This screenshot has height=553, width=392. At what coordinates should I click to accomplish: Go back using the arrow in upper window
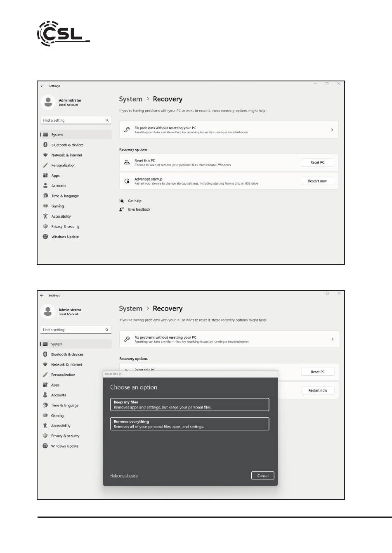[x=42, y=86]
